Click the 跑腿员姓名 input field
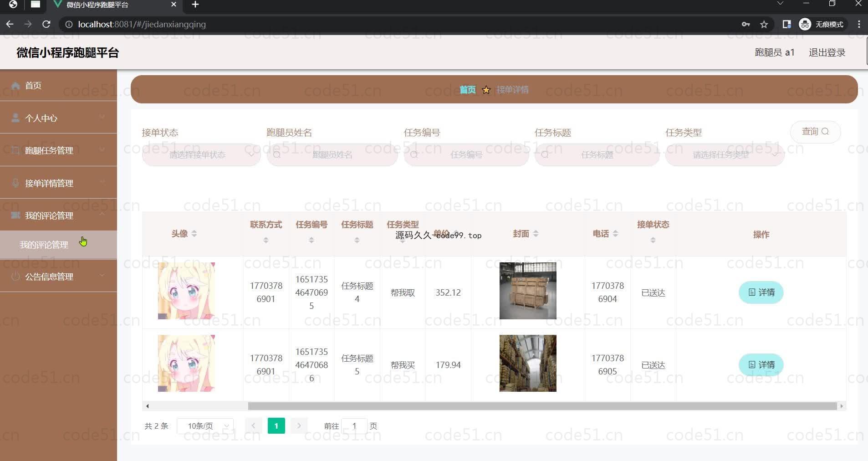 coord(332,155)
